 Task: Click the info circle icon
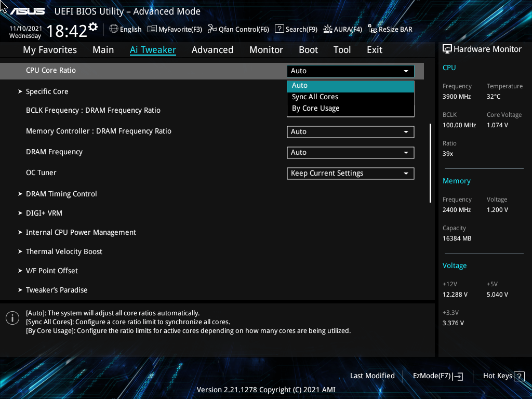[x=12, y=318]
